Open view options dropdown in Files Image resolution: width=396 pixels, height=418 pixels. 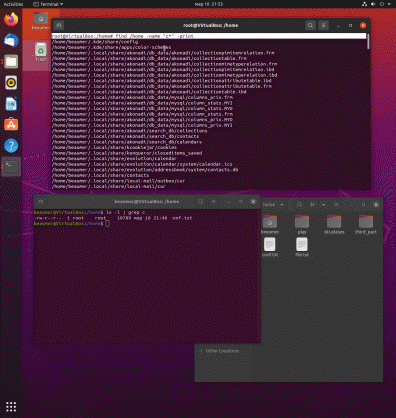[323, 205]
